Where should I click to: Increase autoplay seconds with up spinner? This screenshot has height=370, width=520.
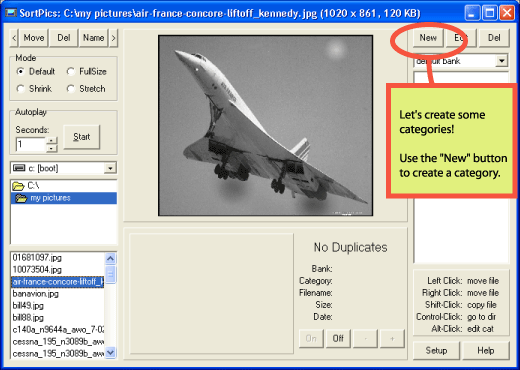tap(51, 140)
